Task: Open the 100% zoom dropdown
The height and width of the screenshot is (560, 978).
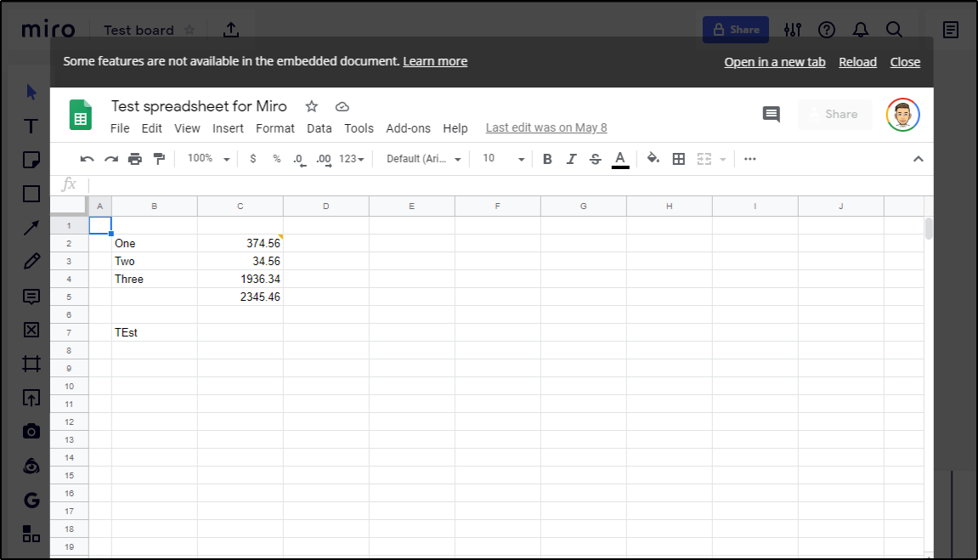Action: [x=209, y=158]
